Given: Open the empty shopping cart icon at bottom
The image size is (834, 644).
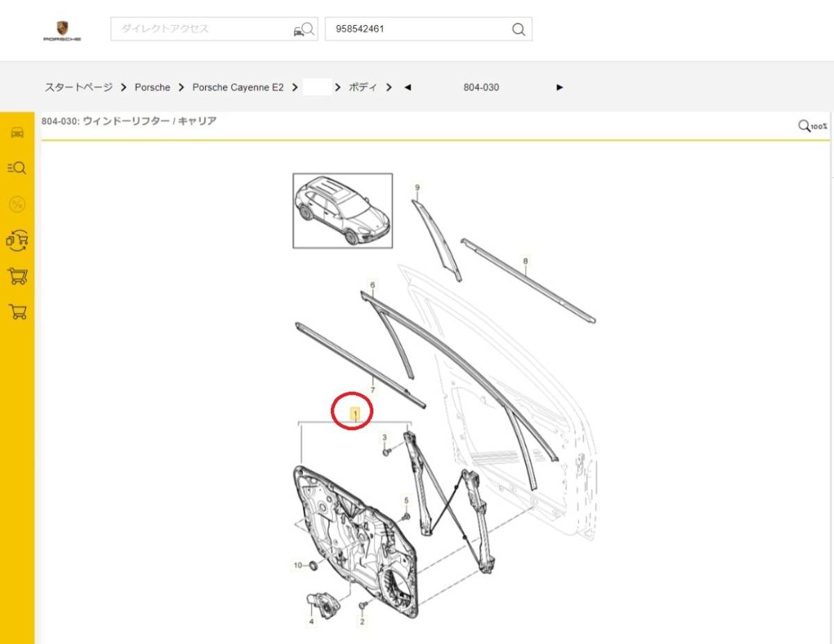Looking at the screenshot, I should pos(17,312).
